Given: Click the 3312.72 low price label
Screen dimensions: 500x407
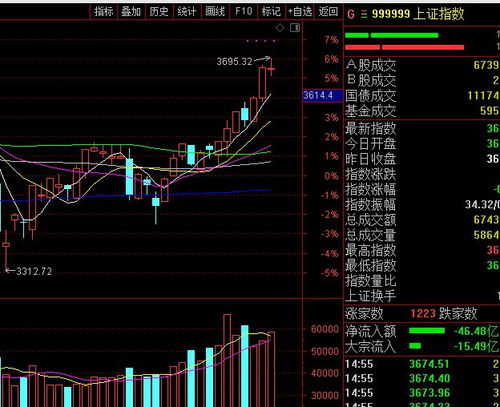Looking at the screenshot, I should [34, 271].
